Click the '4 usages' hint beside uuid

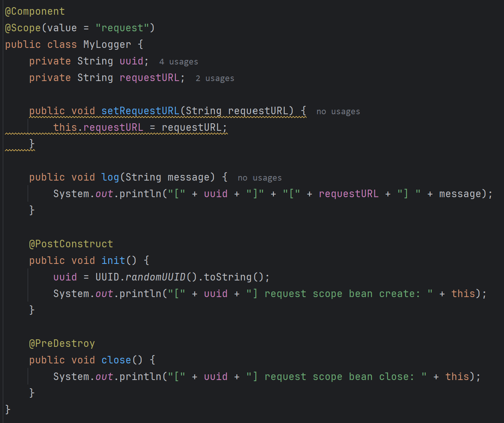pos(179,61)
